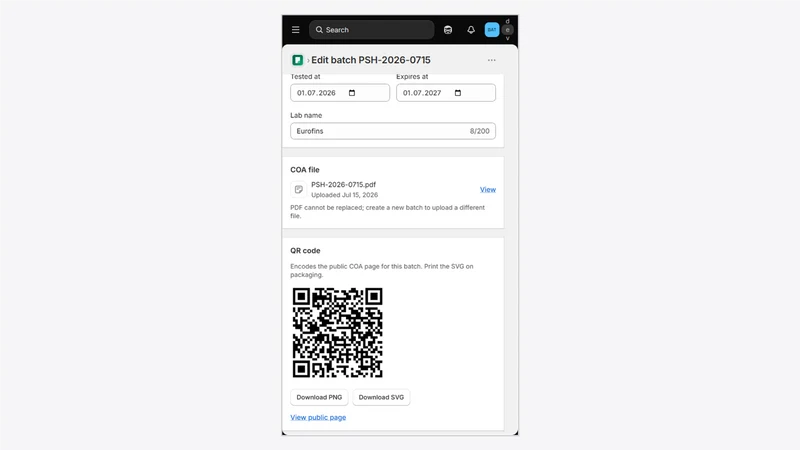The image size is (800, 450).
Task: Click the 8/200 character counter
Action: click(x=480, y=131)
